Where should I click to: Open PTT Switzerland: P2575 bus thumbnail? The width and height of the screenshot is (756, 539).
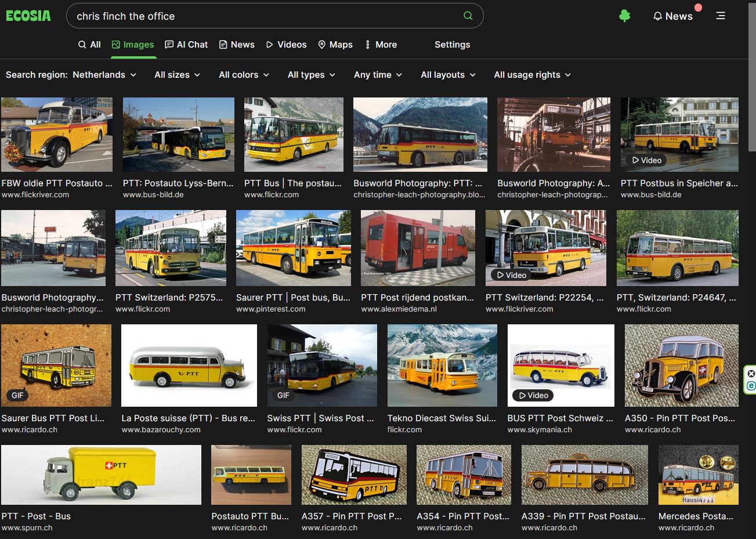tap(171, 248)
